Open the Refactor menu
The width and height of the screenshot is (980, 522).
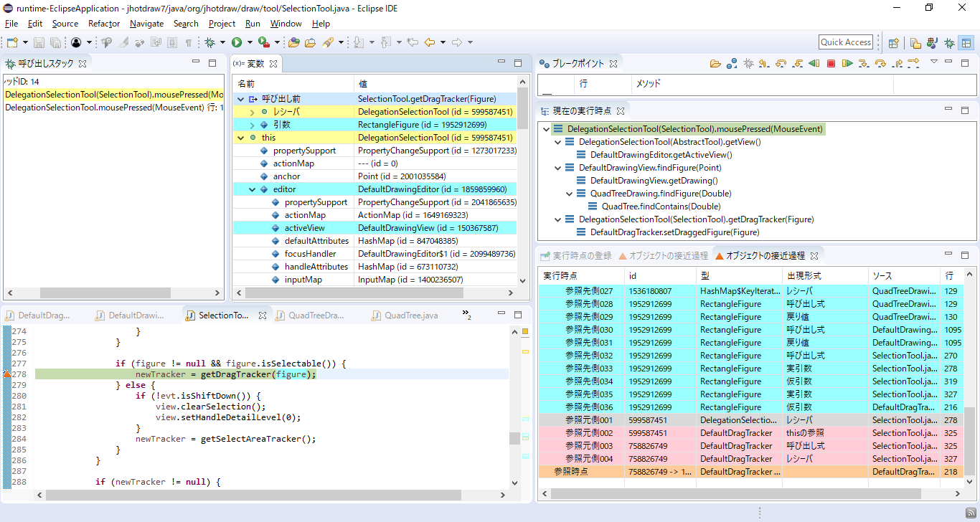[104, 24]
